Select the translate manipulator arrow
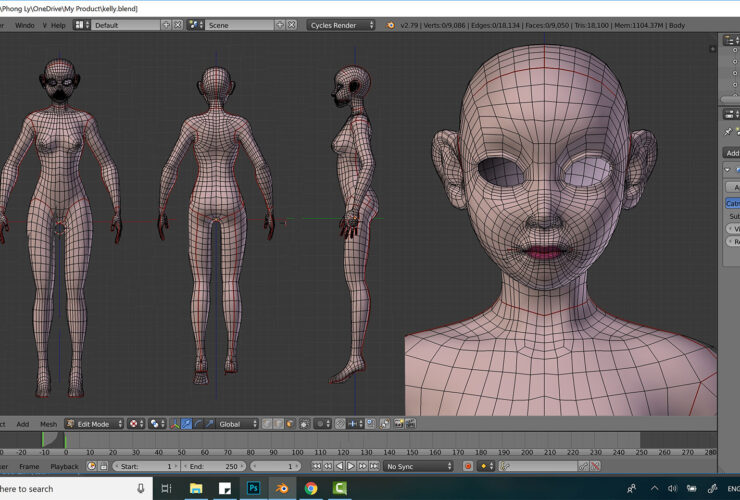This screenshot has width=740, height=500. (186, 424)
